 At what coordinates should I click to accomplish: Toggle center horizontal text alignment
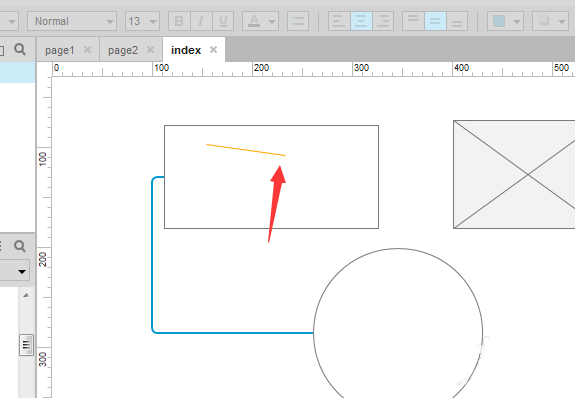point(361,21)
